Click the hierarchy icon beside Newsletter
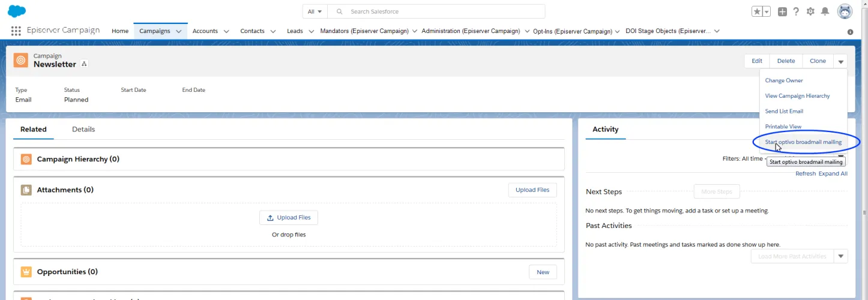 (84, 64)
